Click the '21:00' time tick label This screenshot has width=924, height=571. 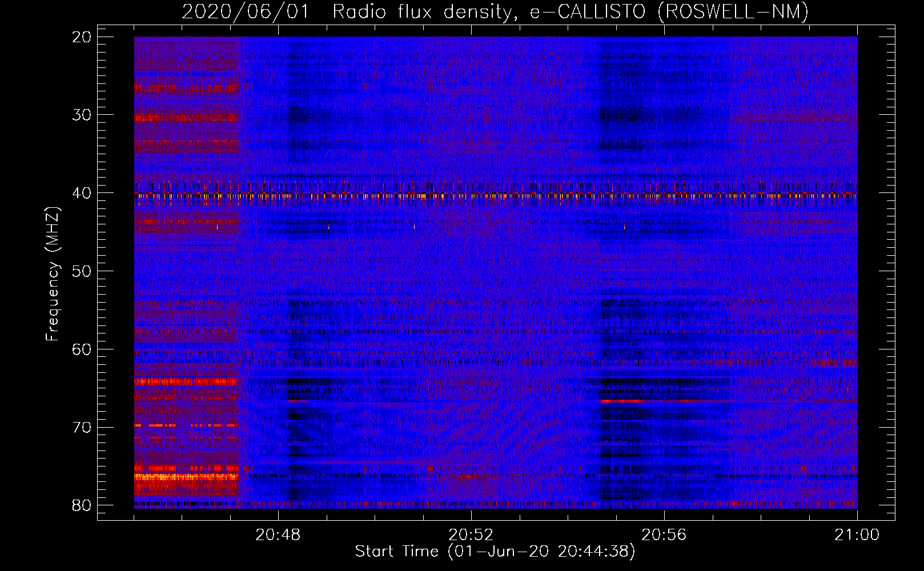pyautogui.click(x=857, y=535)
